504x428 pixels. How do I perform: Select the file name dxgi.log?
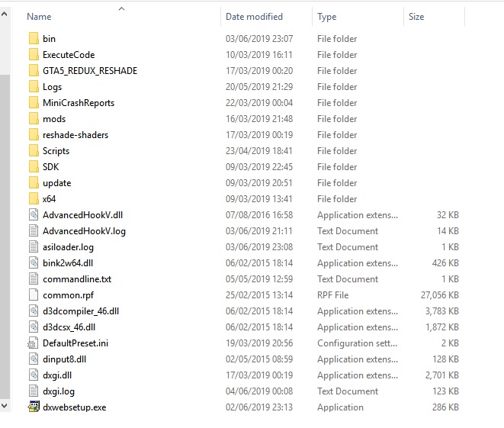(x=59, y=391)
